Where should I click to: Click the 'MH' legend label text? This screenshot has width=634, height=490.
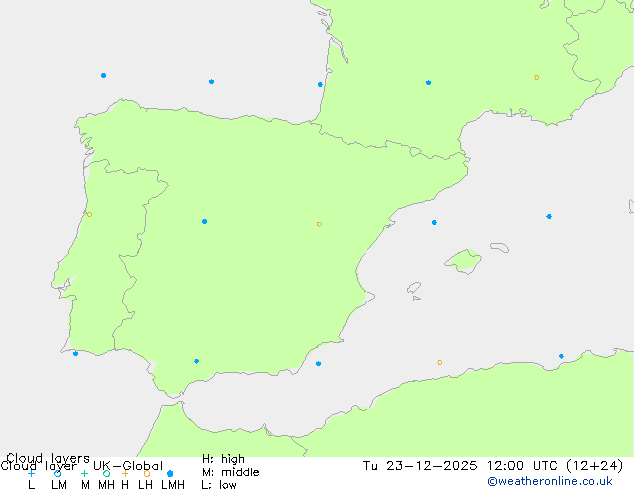coord(106,485)
